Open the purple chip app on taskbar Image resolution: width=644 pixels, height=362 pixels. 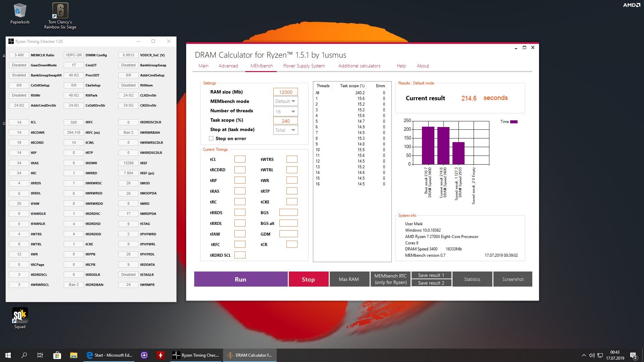click(x=144, y=355)
